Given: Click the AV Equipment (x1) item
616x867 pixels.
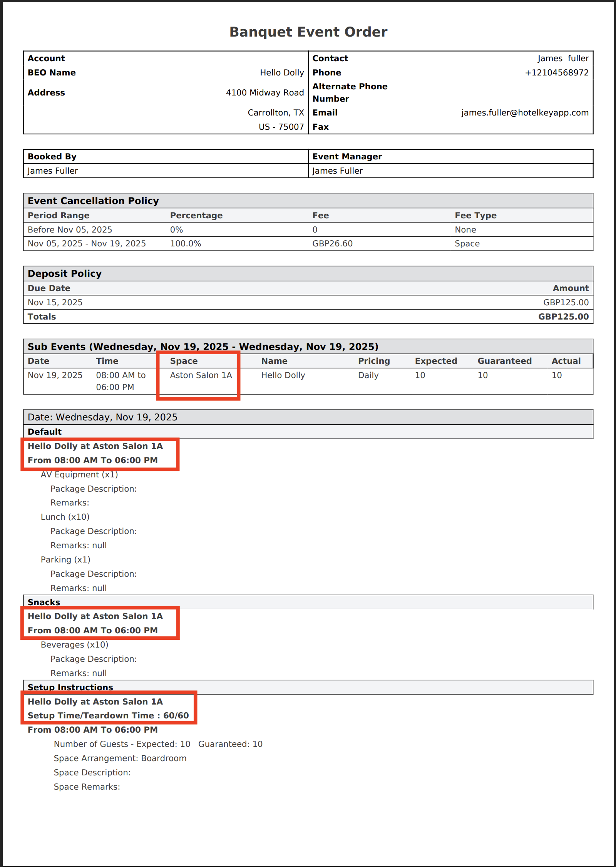Looking at the screenshot, I should (79, 475).
